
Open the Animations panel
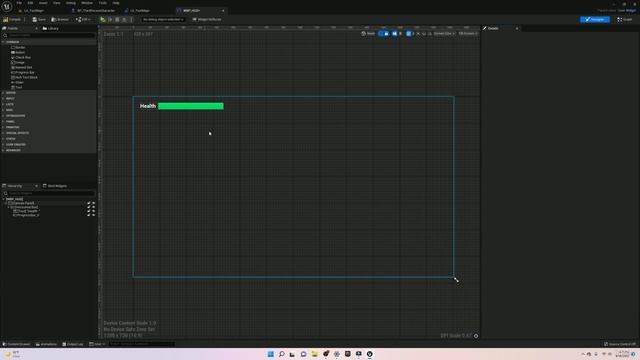point(46,344)
